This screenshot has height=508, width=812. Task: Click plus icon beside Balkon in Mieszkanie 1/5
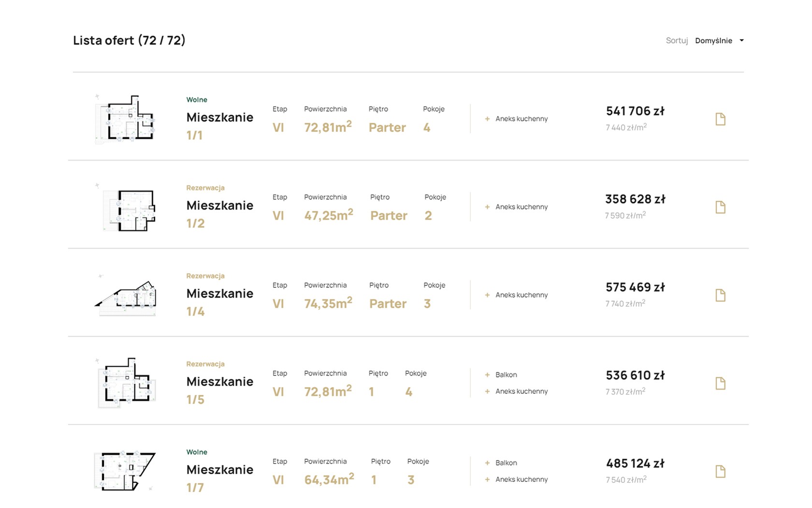point(487,375)
